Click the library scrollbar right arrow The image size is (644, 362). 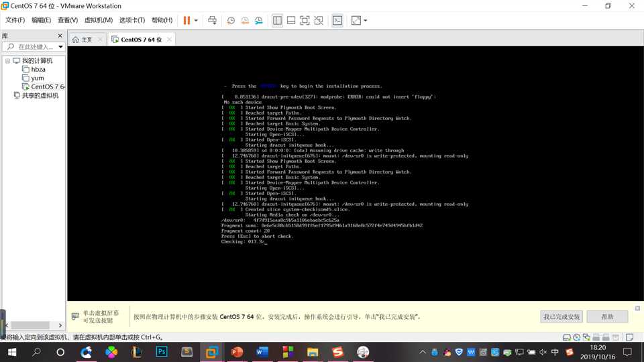point(60,325)
